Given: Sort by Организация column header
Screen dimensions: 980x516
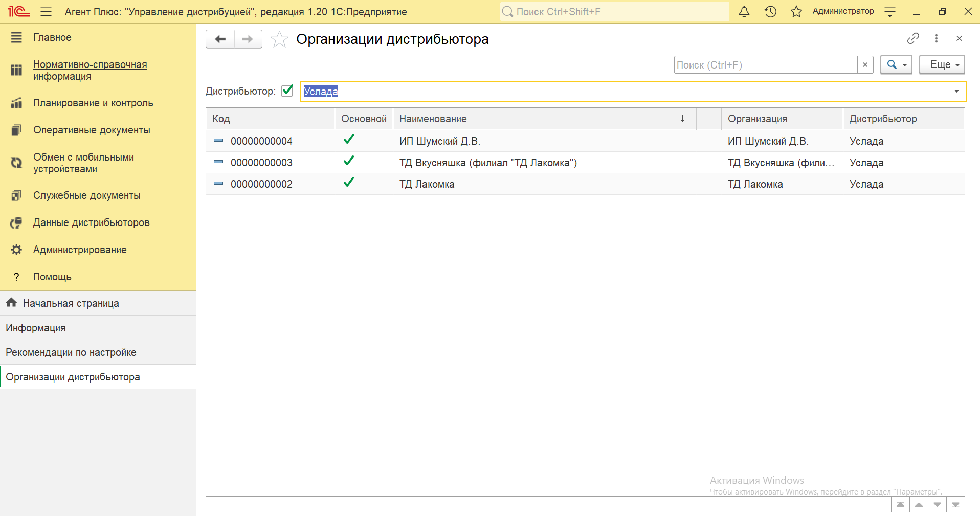Looking at the screenshot, I should [782, 119].
